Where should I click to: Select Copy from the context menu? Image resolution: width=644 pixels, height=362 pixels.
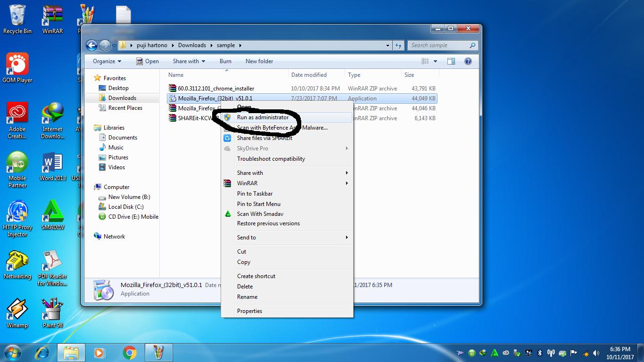pyautogui.click(x=288, y=262)
